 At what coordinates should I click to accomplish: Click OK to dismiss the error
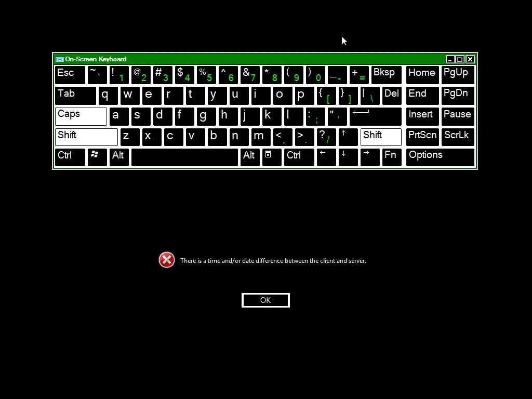point(265,300)
